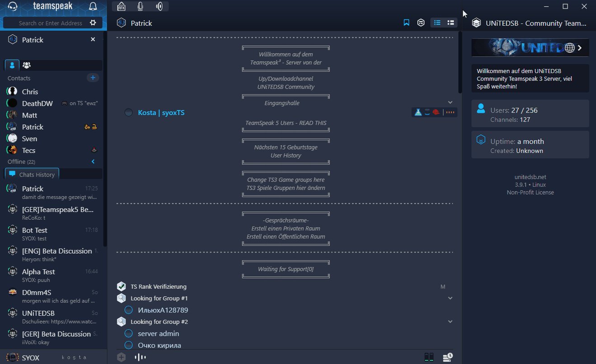Viewport: 596px width, 364px height.
Task: Click the voice activity visualizer icon
Action: (x=140, y=357)
